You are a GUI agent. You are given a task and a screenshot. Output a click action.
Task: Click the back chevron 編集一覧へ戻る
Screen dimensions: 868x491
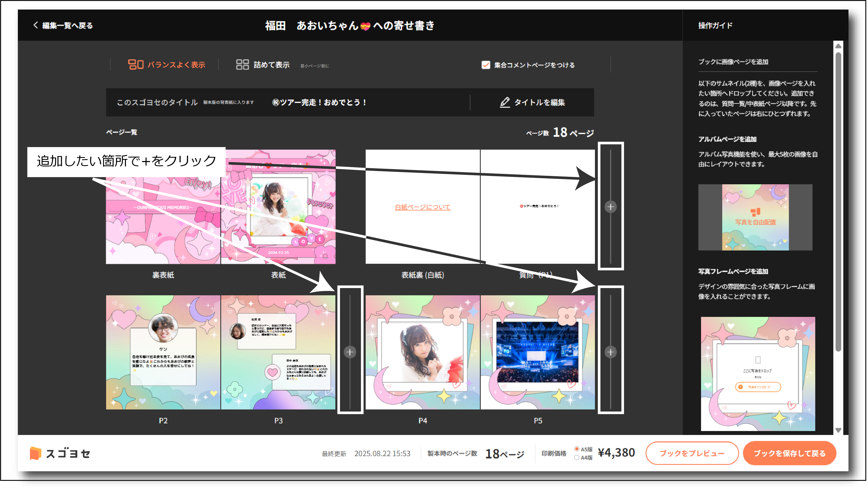[36, 25]
